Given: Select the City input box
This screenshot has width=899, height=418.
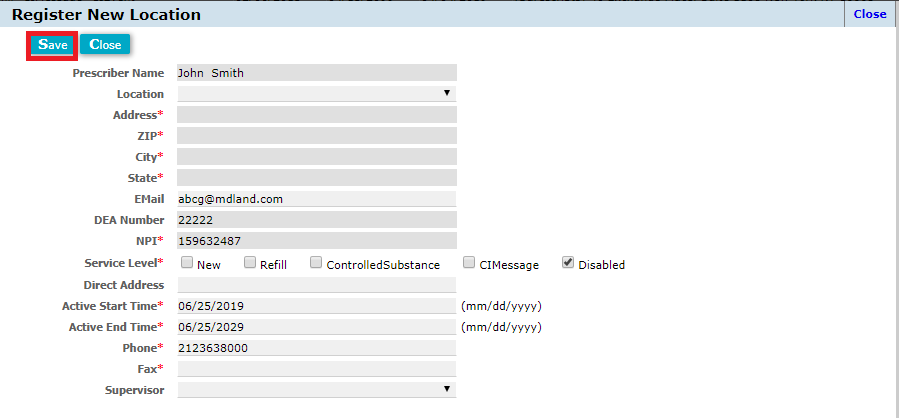Looking at the screenshot, I should 316,157.
